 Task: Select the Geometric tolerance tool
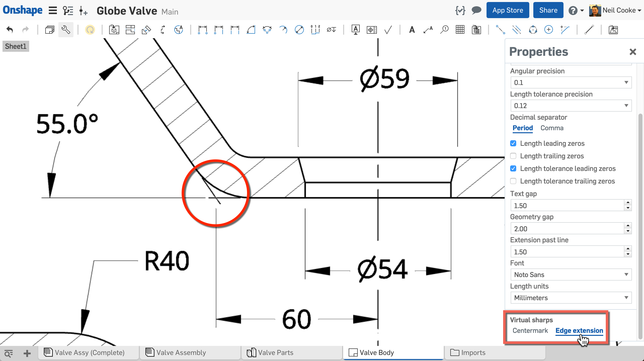pos(372,30)
